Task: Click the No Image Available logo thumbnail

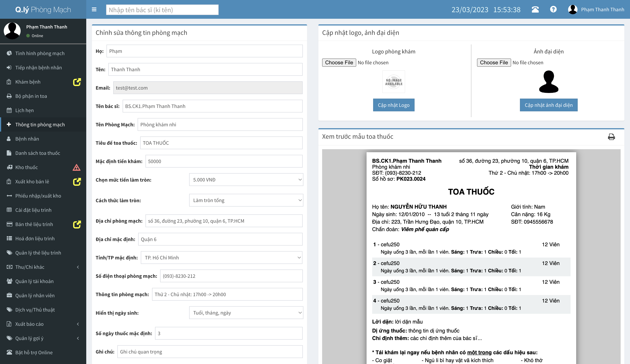Action: 394,82
